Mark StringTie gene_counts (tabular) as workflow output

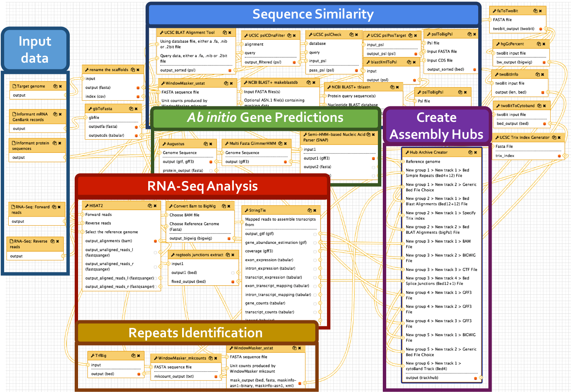[315, 303]
